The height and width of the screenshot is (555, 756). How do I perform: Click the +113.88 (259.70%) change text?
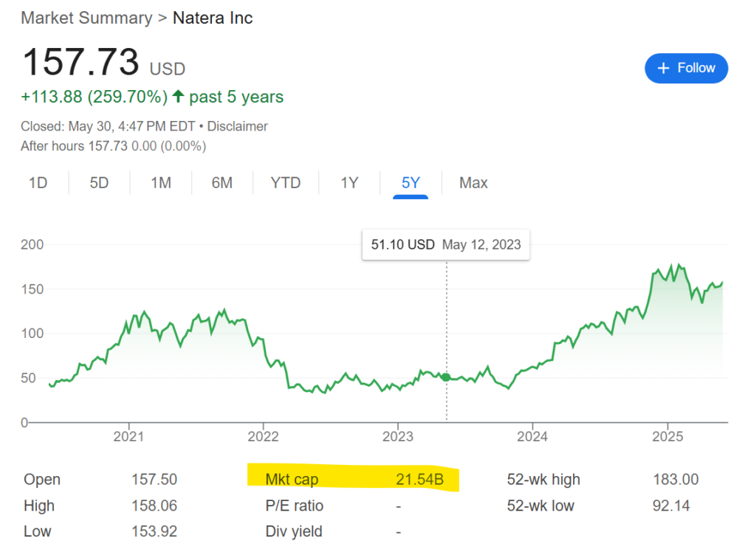tap(94, 97)
